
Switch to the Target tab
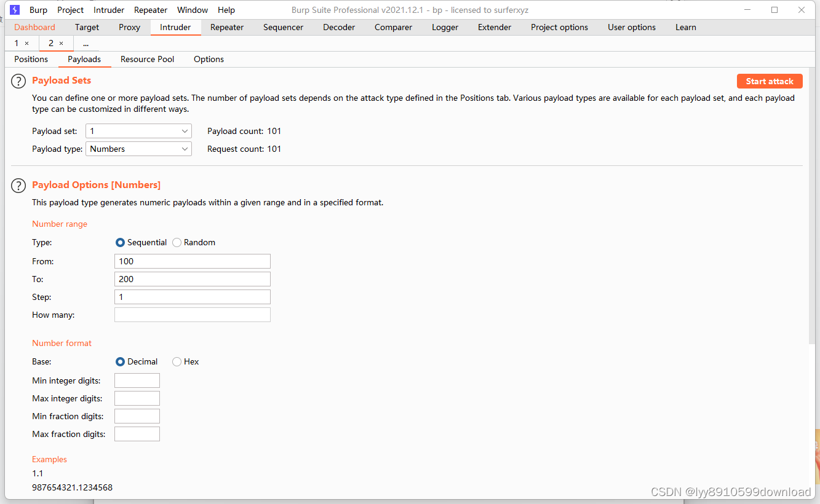(87, 27)
